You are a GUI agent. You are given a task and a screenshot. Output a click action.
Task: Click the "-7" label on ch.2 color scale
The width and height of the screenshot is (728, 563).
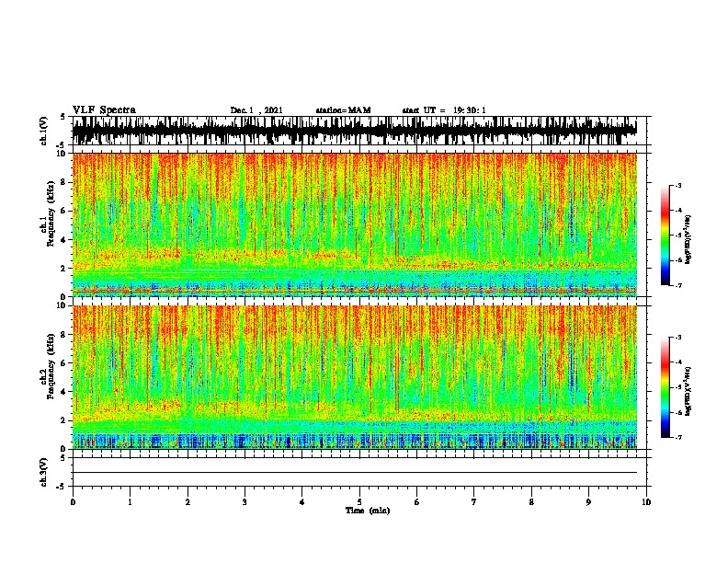pos(677,438)
